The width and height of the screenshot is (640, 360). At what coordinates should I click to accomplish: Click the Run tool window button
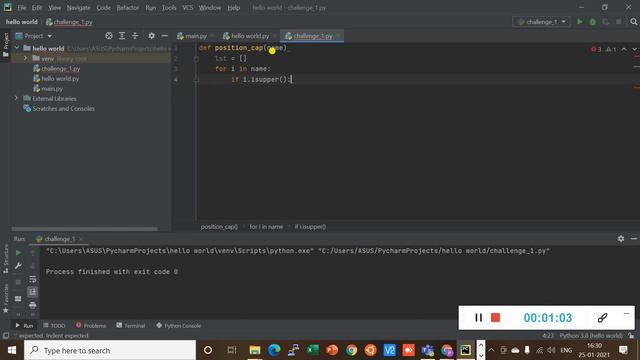click(x=24, y=325)
